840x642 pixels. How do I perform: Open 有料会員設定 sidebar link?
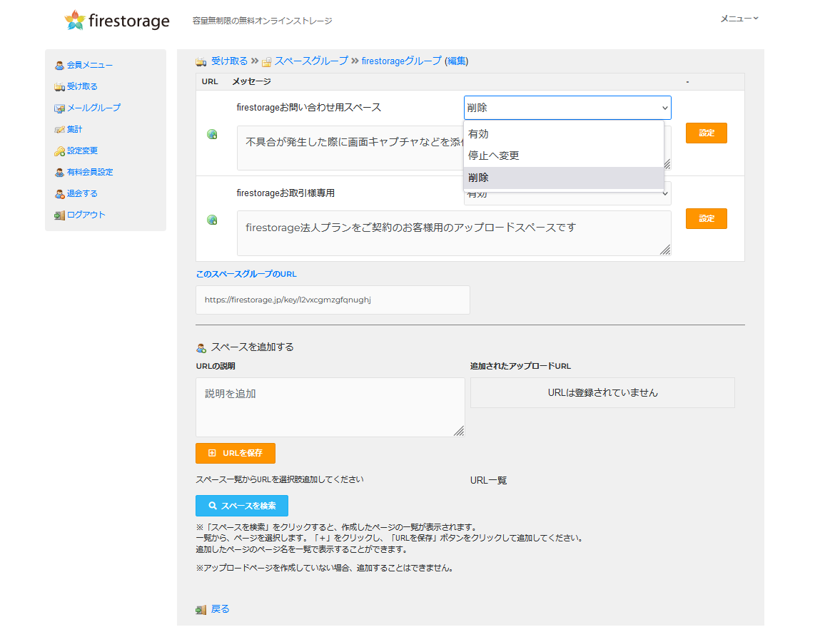pos(90,173)
